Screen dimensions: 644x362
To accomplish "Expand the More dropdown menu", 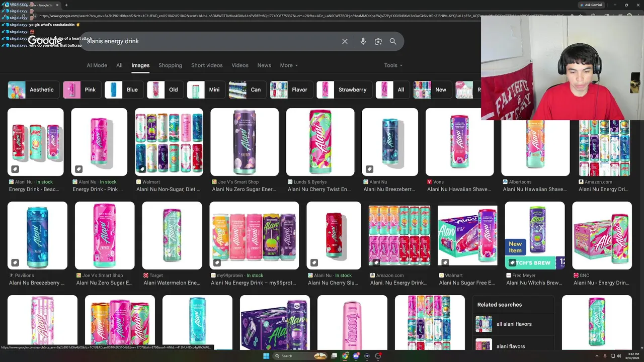I will coord(289,65).
